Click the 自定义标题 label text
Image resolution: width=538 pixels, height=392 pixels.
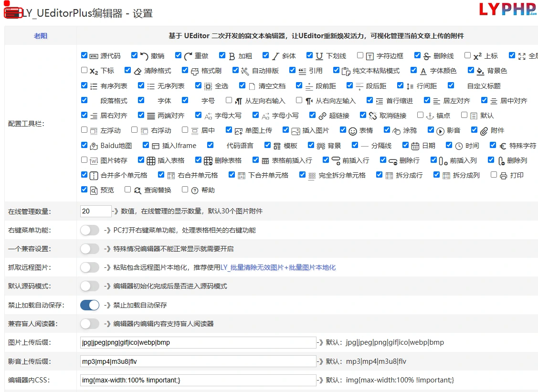pyautogui.click(x=484, y=86)
